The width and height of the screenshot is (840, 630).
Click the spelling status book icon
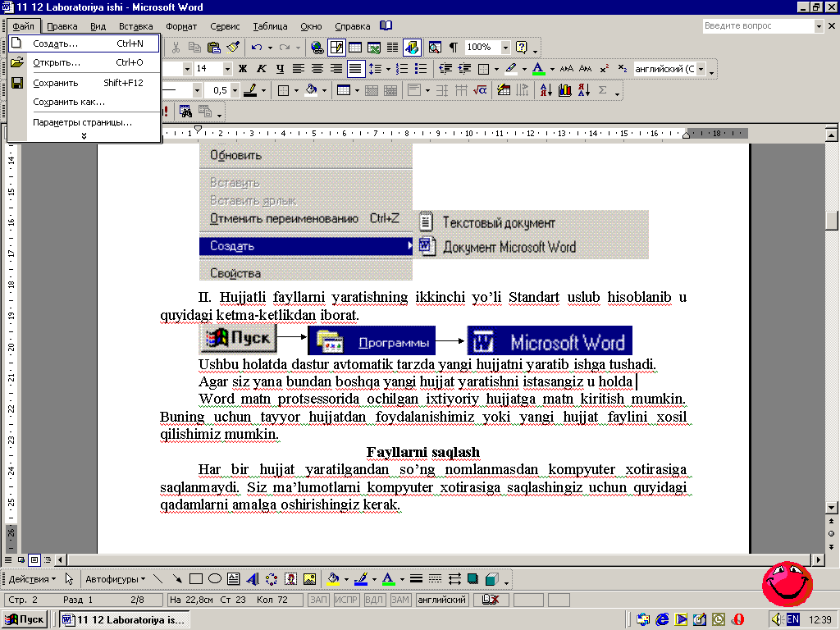pos(491,600)
